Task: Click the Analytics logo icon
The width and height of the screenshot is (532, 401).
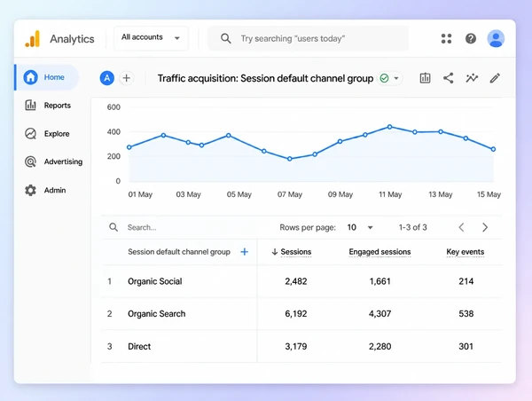Action: tap(33, 39)
